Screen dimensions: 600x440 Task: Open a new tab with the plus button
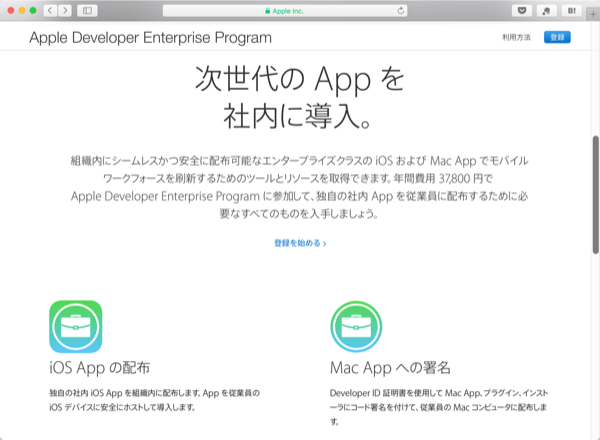tap(593, 15)
